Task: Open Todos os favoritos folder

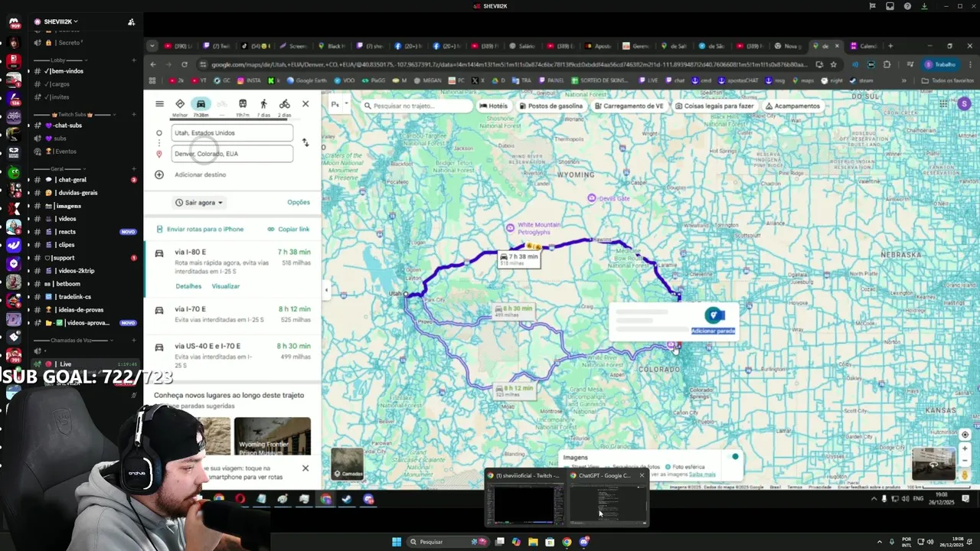Action: (x=948, y=80)
